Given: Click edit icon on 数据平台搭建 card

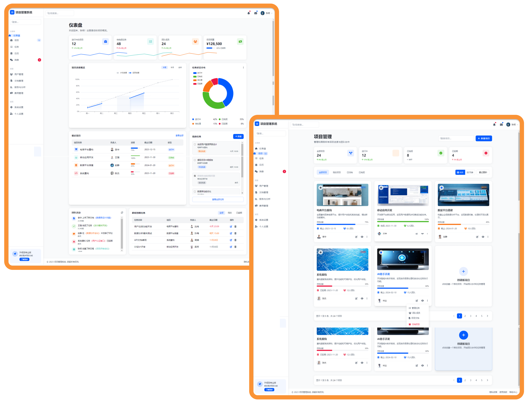Looking at the screenshot, I should pyautogui.click(x=477, y=237).
